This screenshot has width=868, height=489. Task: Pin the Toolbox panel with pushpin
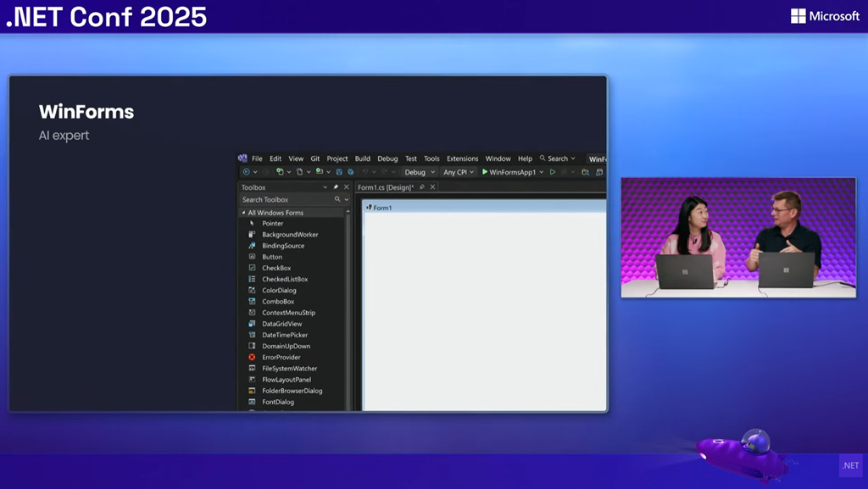[336, 187]
